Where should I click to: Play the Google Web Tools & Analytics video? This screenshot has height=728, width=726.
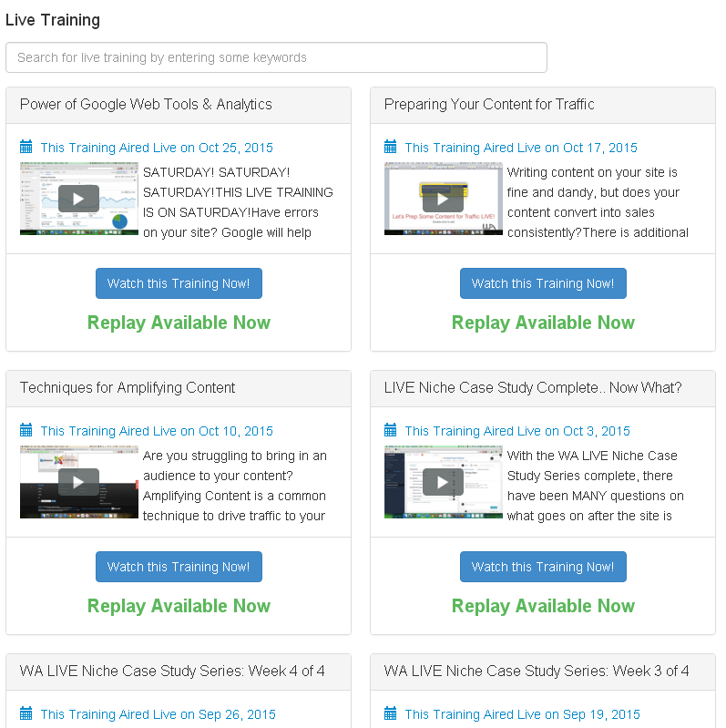[x=78, y=199]
